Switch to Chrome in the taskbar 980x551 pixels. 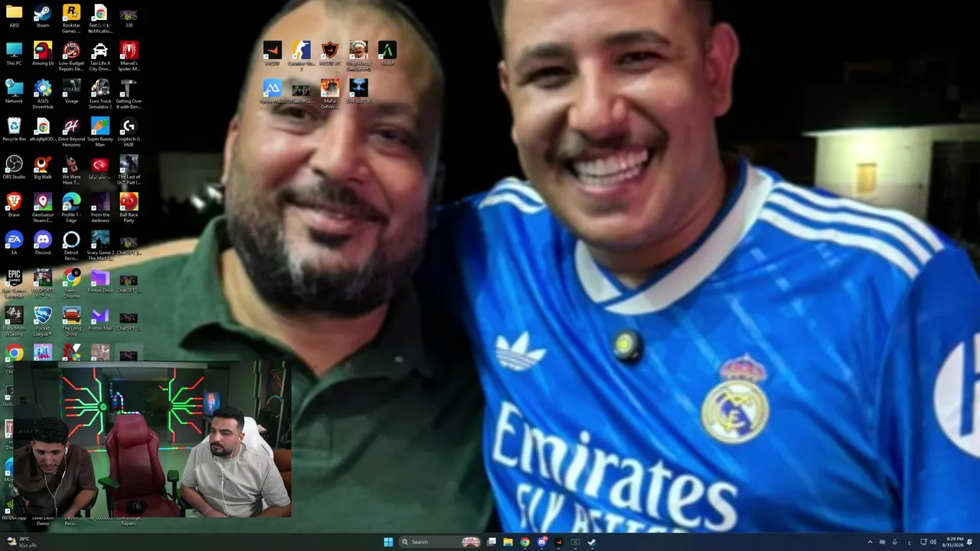click(x=524, y=542)
